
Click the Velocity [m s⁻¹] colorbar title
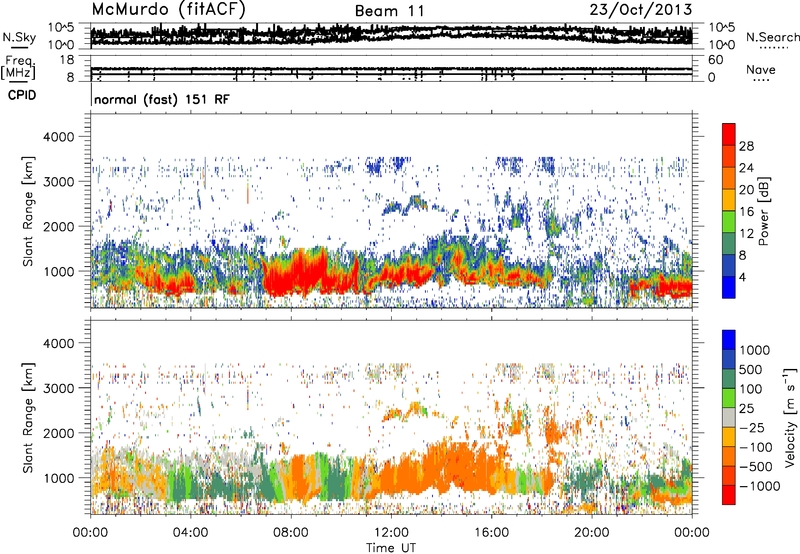click(x=790, y=417)
